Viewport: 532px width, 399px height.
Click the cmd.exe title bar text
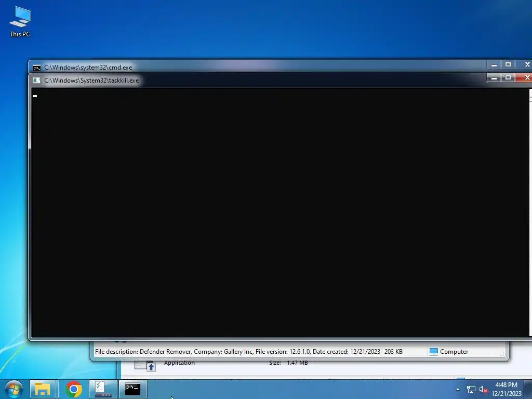pyautogui.click(x=88, y=67)
